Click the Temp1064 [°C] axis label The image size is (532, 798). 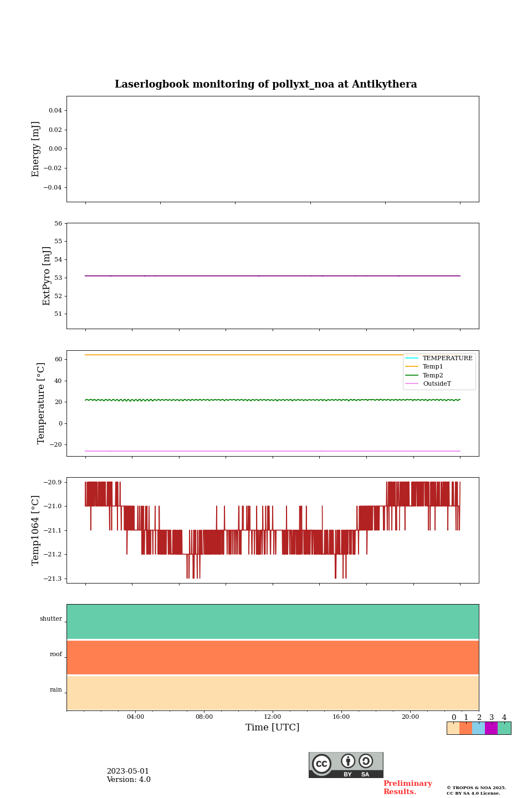pos(36,530)
